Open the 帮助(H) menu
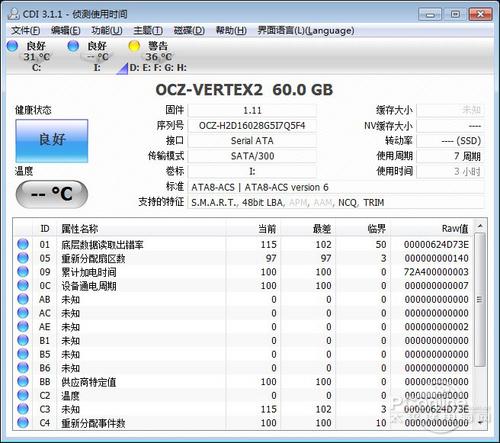The image size is (500, 443). pos(231,31)
